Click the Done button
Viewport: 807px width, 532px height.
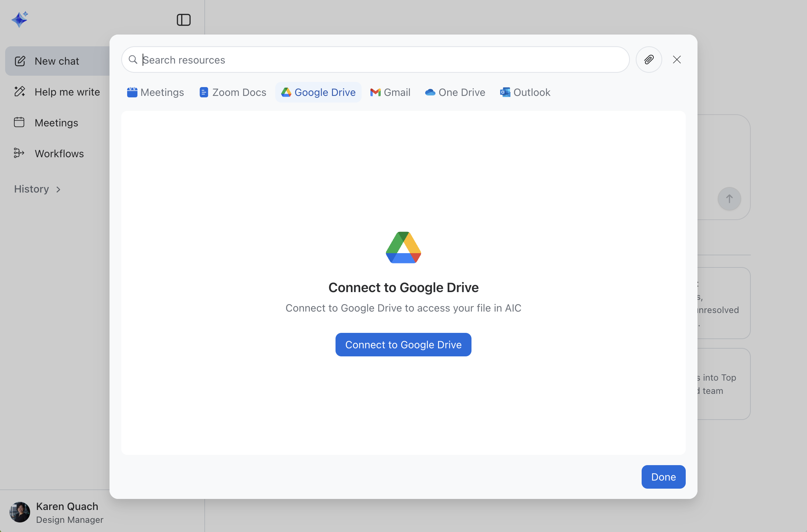[663, 477]
